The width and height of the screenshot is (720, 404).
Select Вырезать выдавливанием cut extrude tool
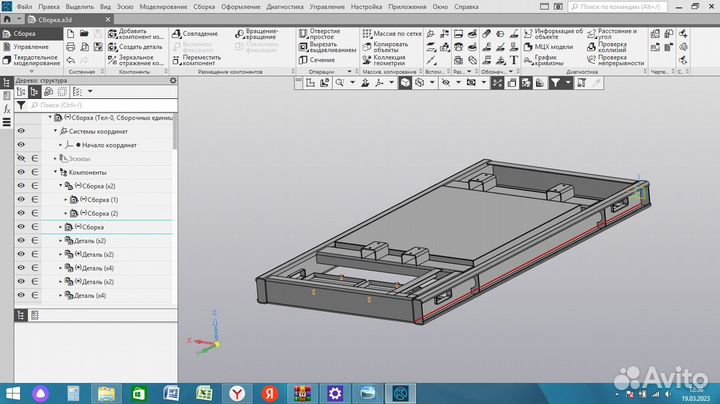327,47
